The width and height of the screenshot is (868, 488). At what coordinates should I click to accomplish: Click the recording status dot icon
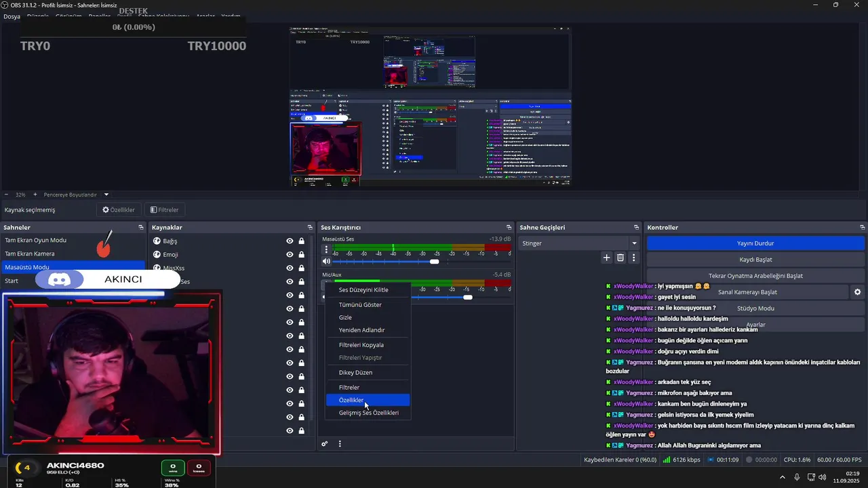[749, 460]
